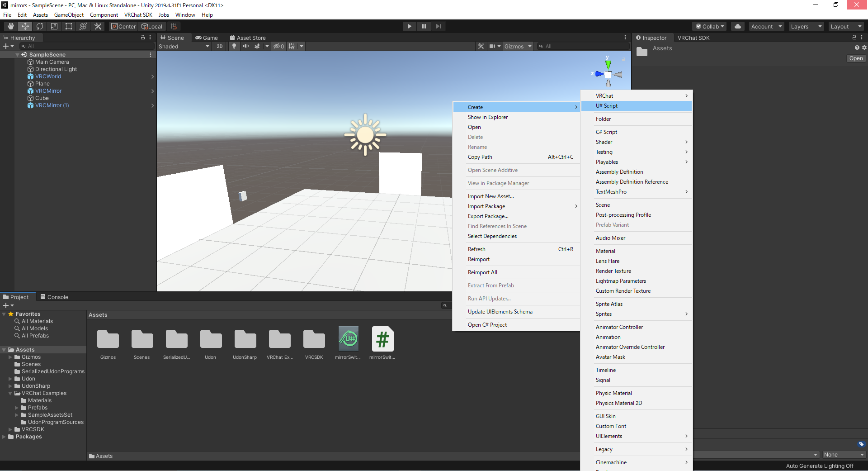Select the Rect tool
868x471 pixels.
(69, 26)
